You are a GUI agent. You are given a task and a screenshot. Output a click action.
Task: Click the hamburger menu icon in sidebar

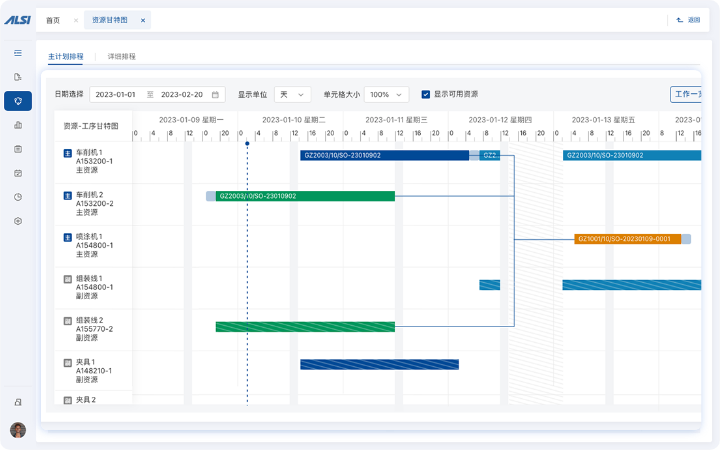tap(18, 52)
